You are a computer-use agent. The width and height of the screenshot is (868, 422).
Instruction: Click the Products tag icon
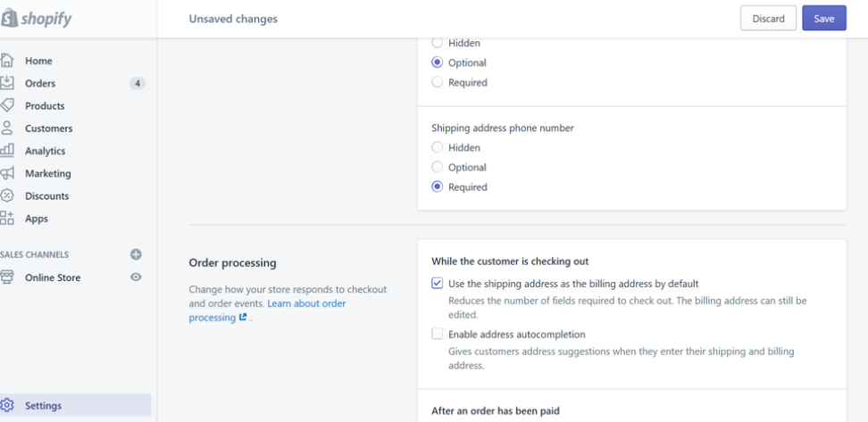pyautogui.click(x=7, y=105)
